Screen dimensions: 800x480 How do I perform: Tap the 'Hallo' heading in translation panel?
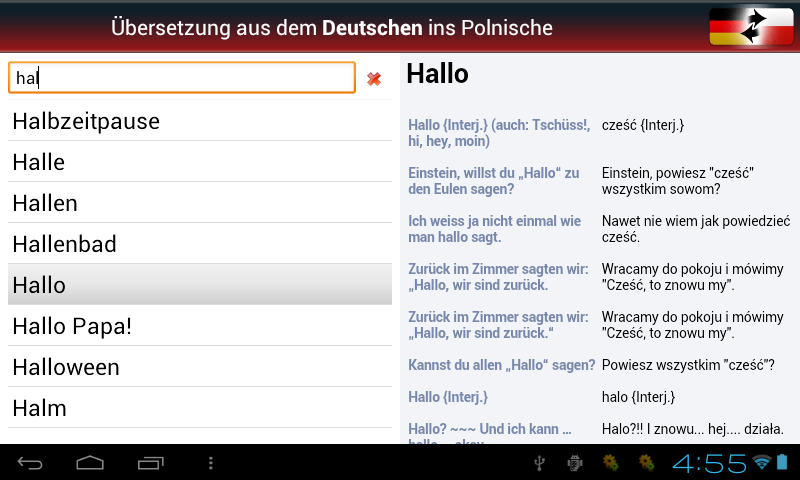pyautogui.click(x=437, y=73)
